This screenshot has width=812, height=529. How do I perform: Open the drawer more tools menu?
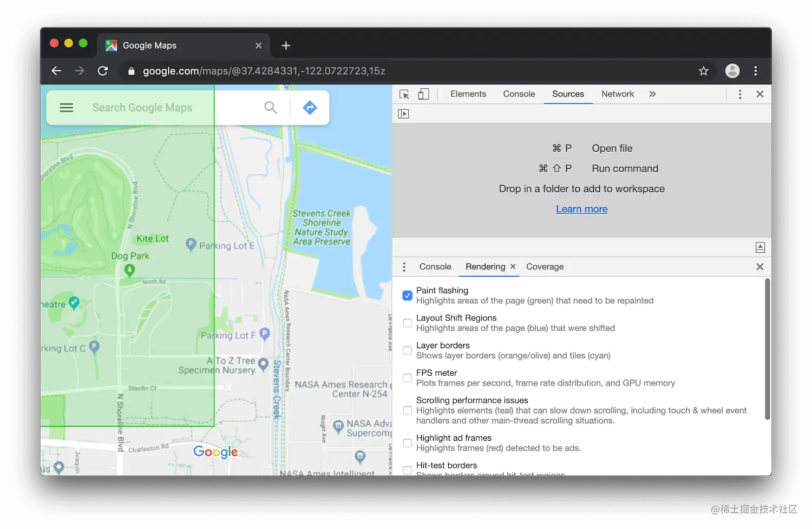(404, 267)
